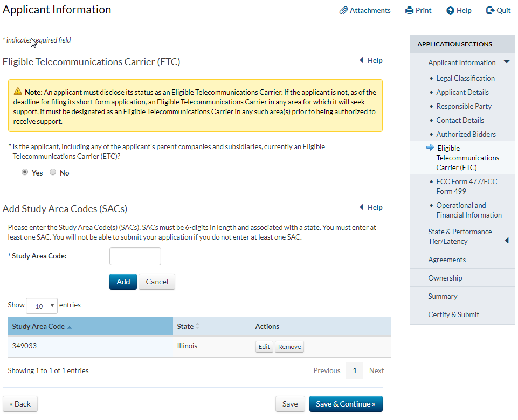Click the Quit exit icon
Viewport: 518px width, 420px height.
490,11
